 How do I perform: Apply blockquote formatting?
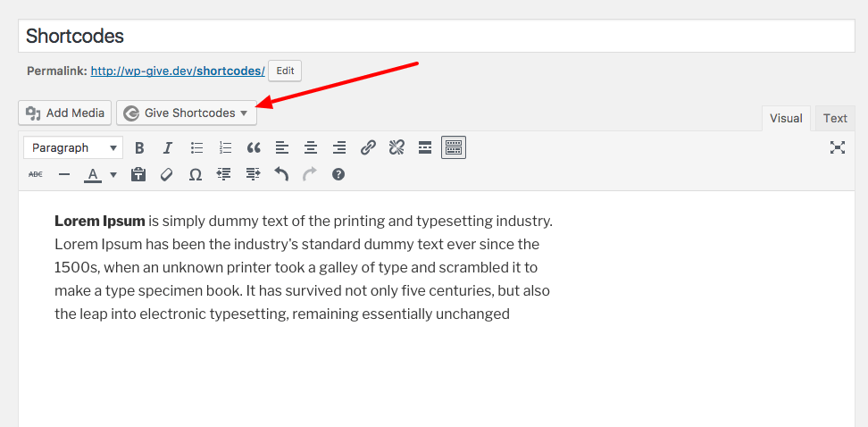pos(254,148)
